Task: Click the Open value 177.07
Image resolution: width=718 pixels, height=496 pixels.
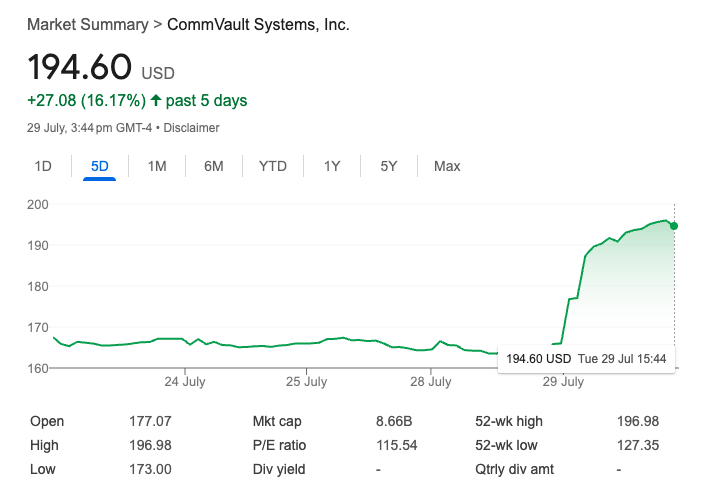Action: (x=150, y=421)
